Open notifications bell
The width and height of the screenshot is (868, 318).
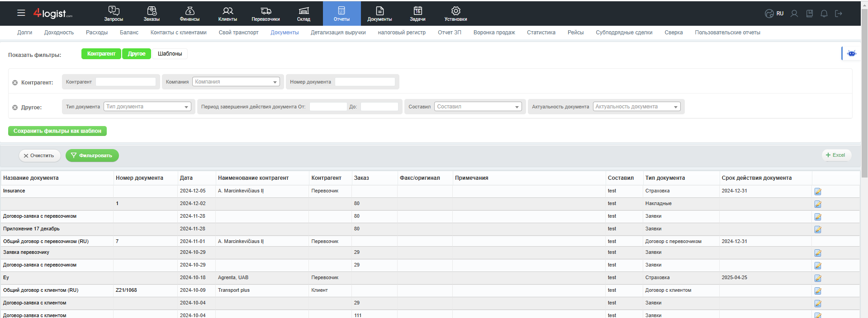pos(824,14)
